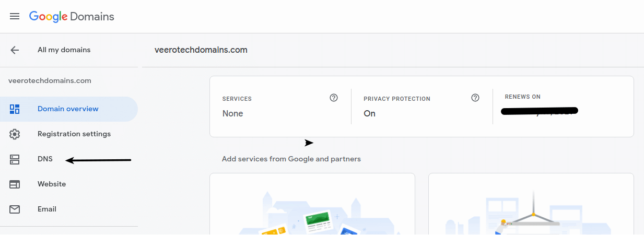The image size is (644, 235).
Task: Select DNS in the sidebar
Action: pyautogui.click(x=45, y=159)
